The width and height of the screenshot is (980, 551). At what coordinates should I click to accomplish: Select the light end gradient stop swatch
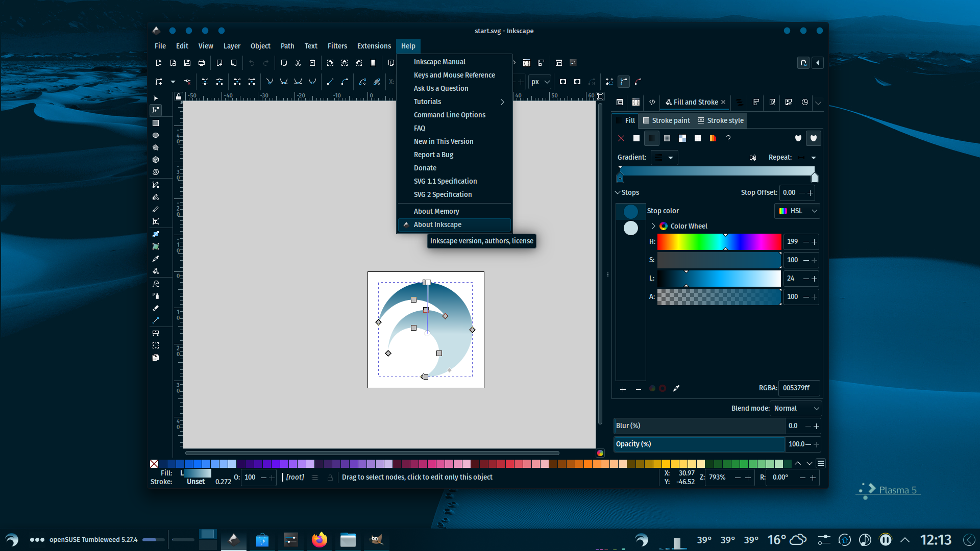[631, 228]
